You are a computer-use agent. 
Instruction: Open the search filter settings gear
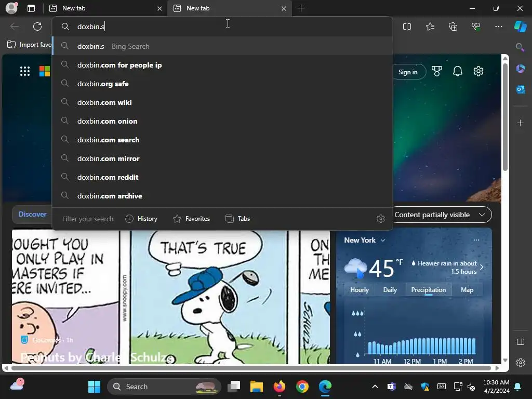[381, 219]
